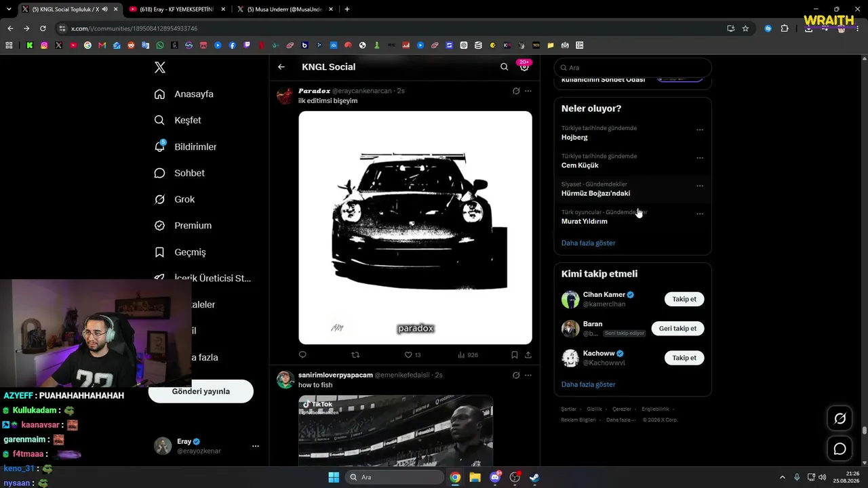Image resolution: width=868 pixels, height=488 pixels.
Task: Open more options on Paradox post
Action: coord(528,91)
